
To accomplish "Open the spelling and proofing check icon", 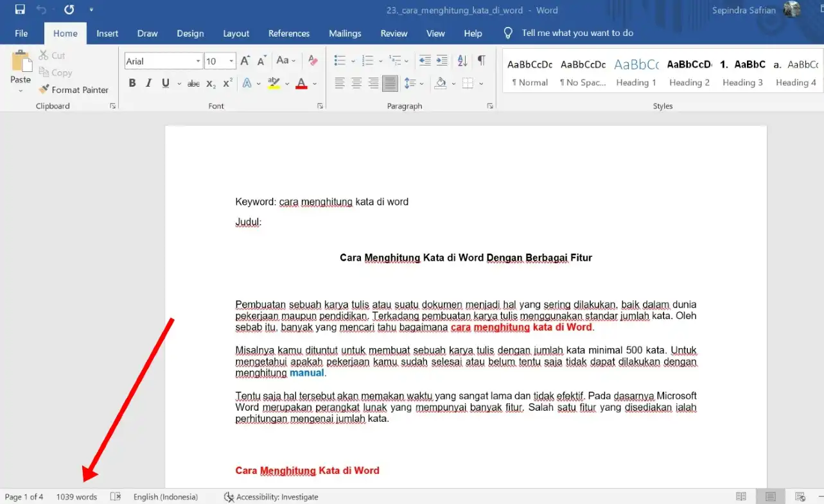I will [116, 497].
